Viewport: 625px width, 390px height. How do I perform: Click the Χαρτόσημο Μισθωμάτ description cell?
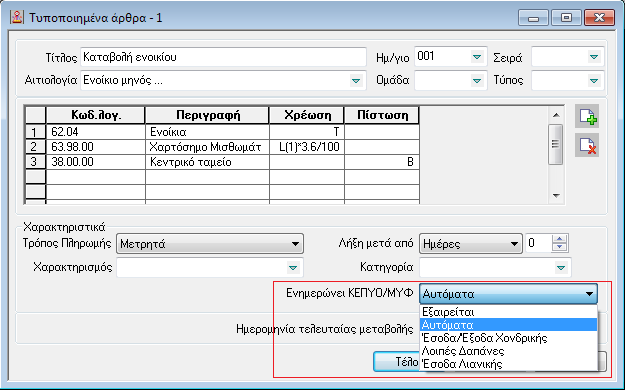point(208,147)
